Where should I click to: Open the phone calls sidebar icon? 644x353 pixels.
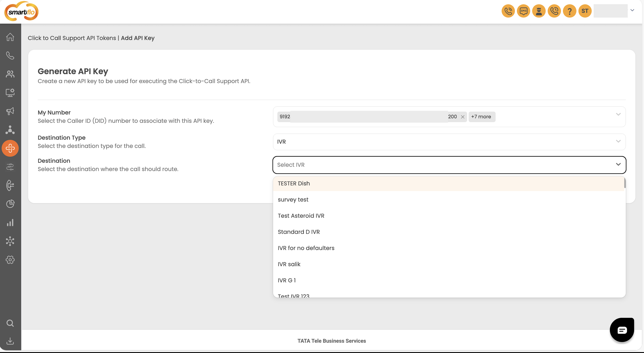(10, 55)
